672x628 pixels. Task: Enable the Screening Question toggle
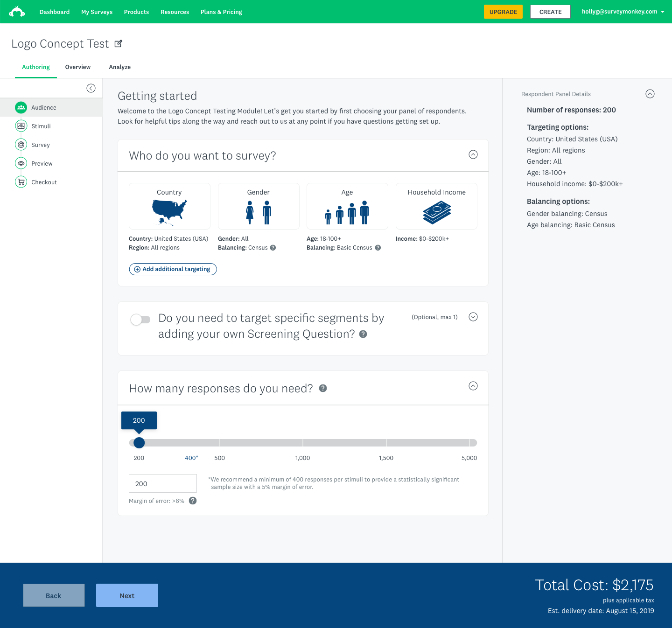point(140,320)
